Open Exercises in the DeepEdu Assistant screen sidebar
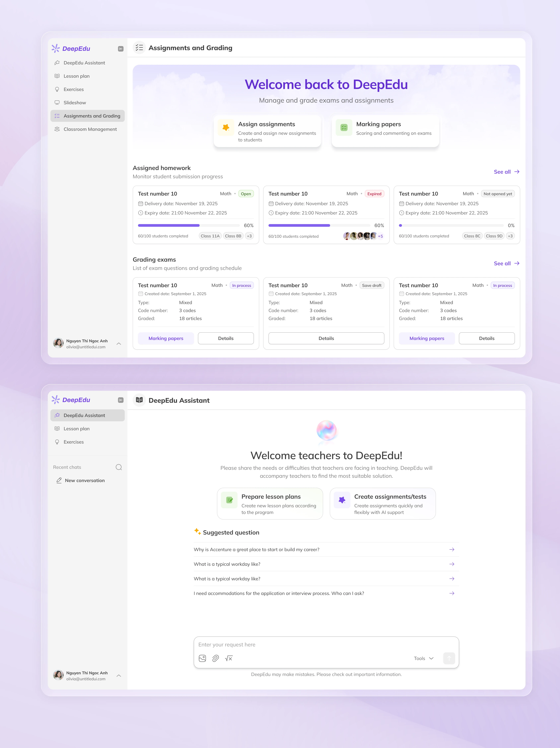 [x=88, y=442]
